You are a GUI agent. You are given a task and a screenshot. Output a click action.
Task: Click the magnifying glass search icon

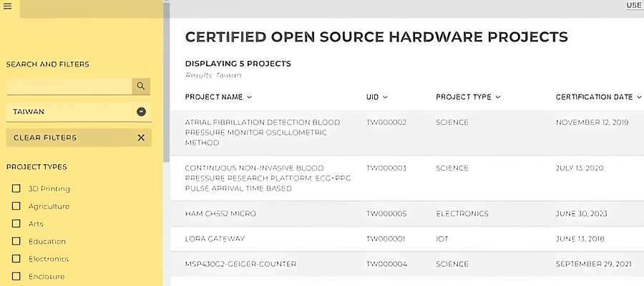coord(141,86)
